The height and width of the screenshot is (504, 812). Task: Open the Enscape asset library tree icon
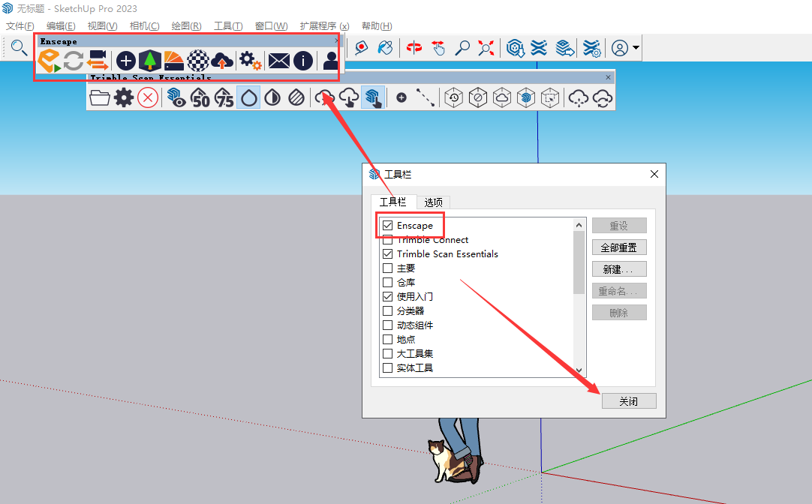click(149, 61)
